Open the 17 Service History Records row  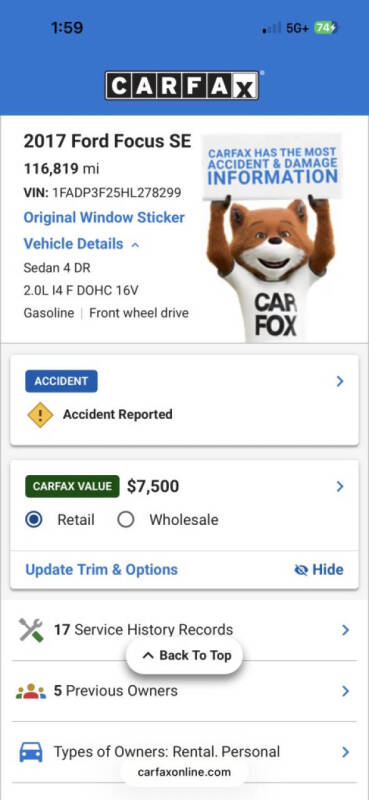coord(184,630)
